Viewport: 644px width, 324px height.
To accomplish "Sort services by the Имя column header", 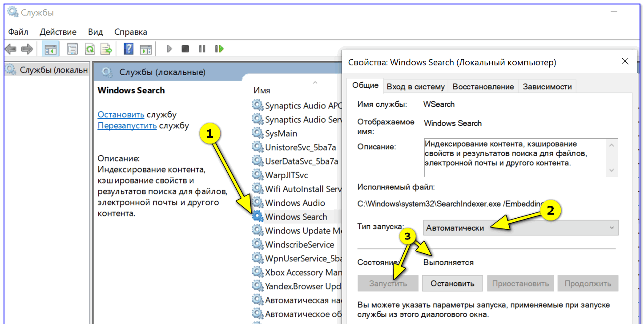I will click(x=262, y=90).
